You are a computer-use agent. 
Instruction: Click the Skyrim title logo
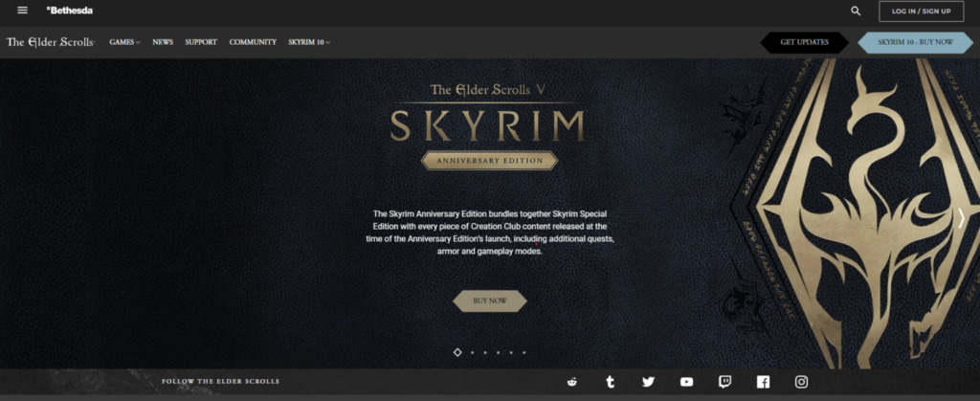coord(487,125)
